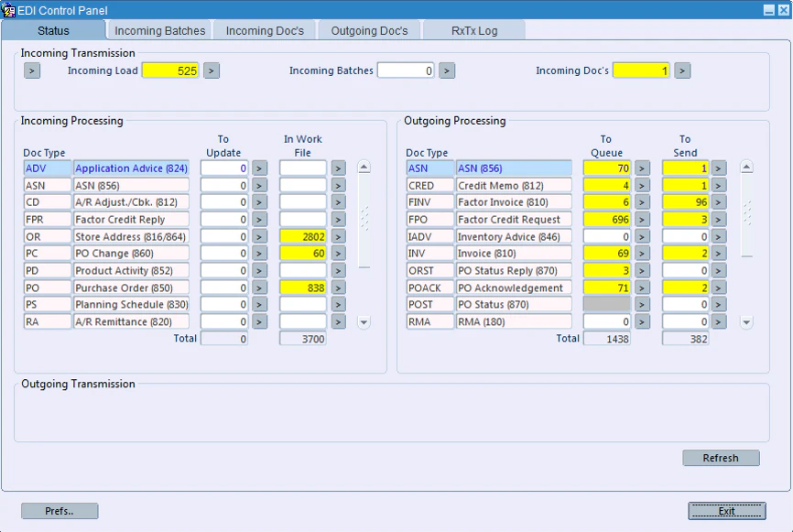
Task: Switch to the Incoming Batches tab
Action: (x=158, y=29)
